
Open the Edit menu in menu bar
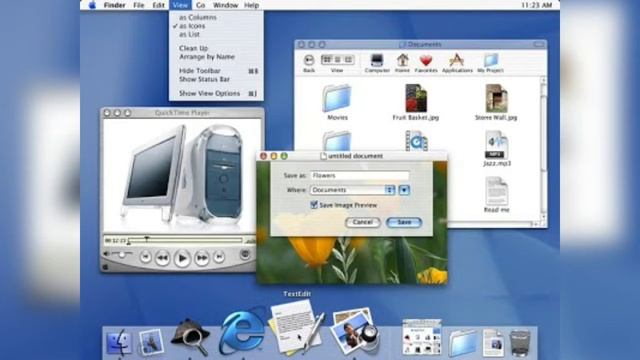[158, 5]
